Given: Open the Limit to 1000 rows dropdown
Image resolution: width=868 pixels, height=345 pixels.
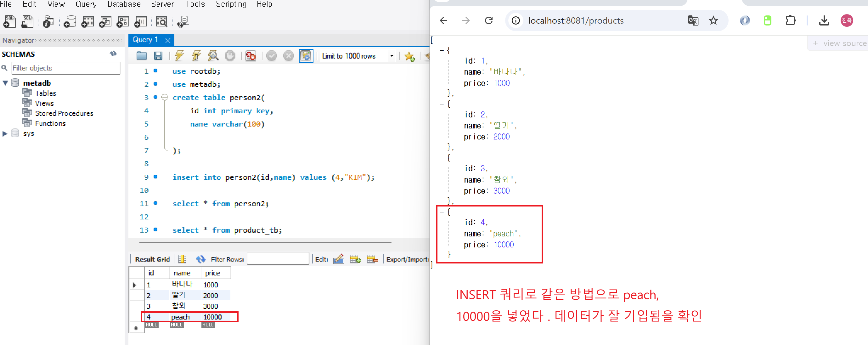Looking at the screenshot, I should (x=392, y=56).
